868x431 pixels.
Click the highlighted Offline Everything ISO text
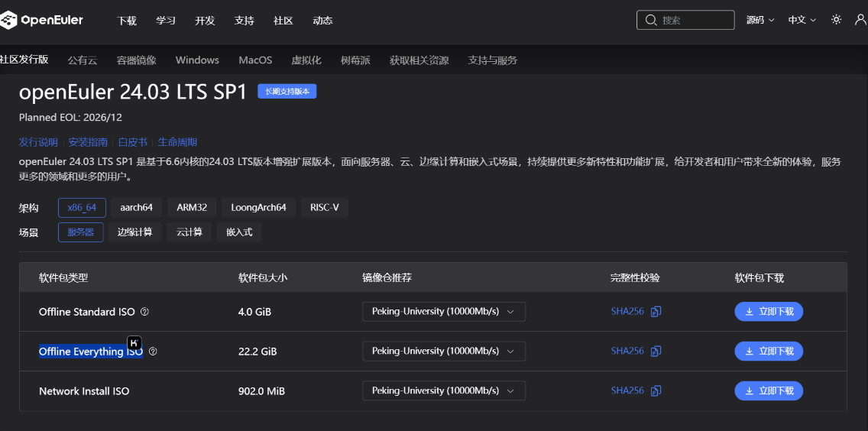[91, 352]
